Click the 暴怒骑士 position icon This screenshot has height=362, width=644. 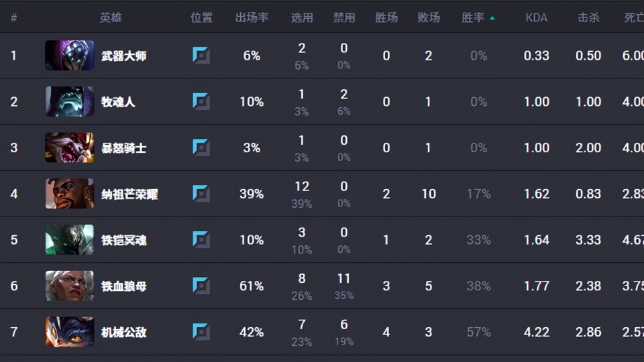(201, 147)
